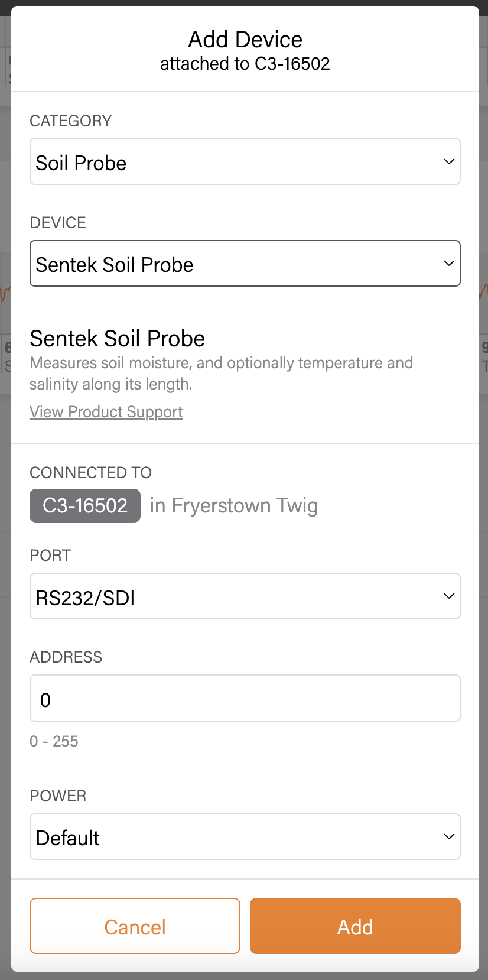Click the PORT field label

point(50,556)
